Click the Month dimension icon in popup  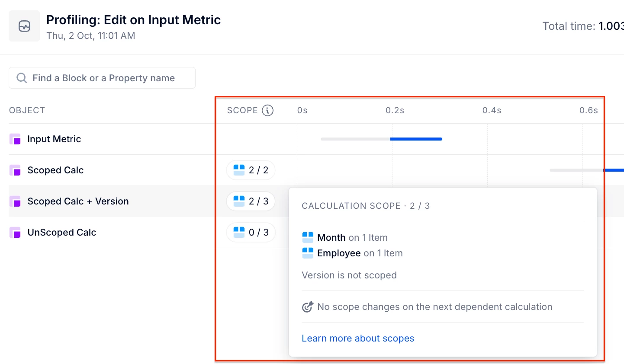[x=308, y=237]
